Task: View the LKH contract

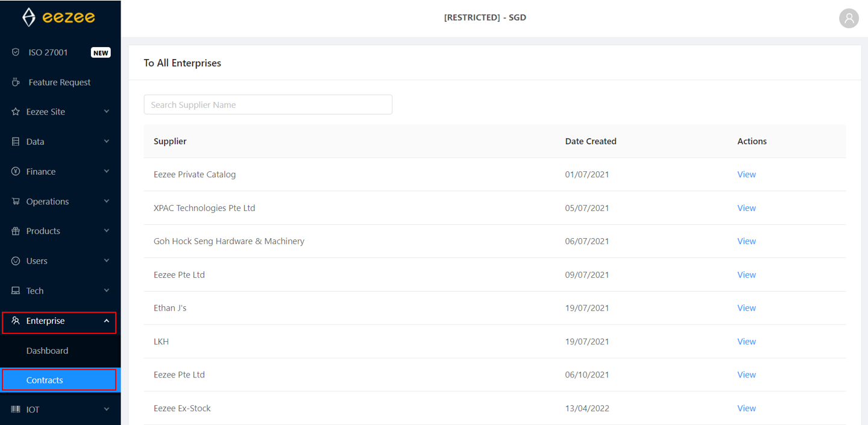Action: tap(746, 341)
